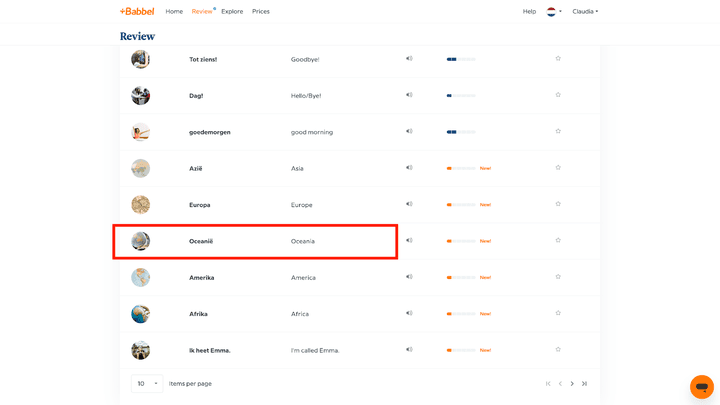Play audio for Oceanië
The image size is (720, 405).
coord(409,241)
